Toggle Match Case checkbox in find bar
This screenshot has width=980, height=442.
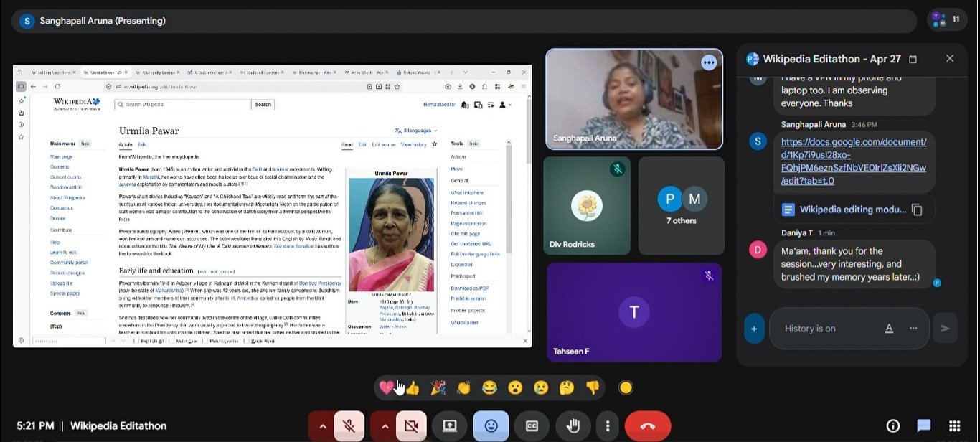(x=185, y=341)
